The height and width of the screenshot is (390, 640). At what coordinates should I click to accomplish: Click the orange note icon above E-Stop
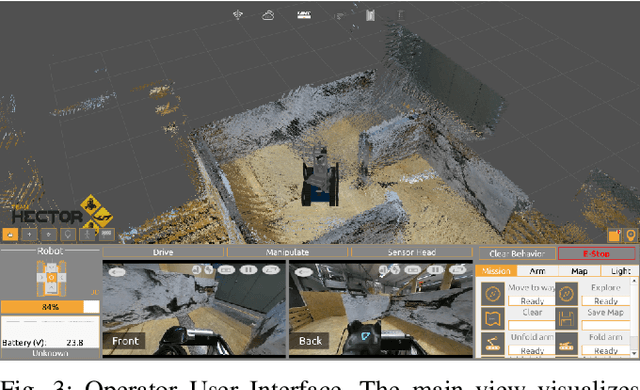click(614, 235)
